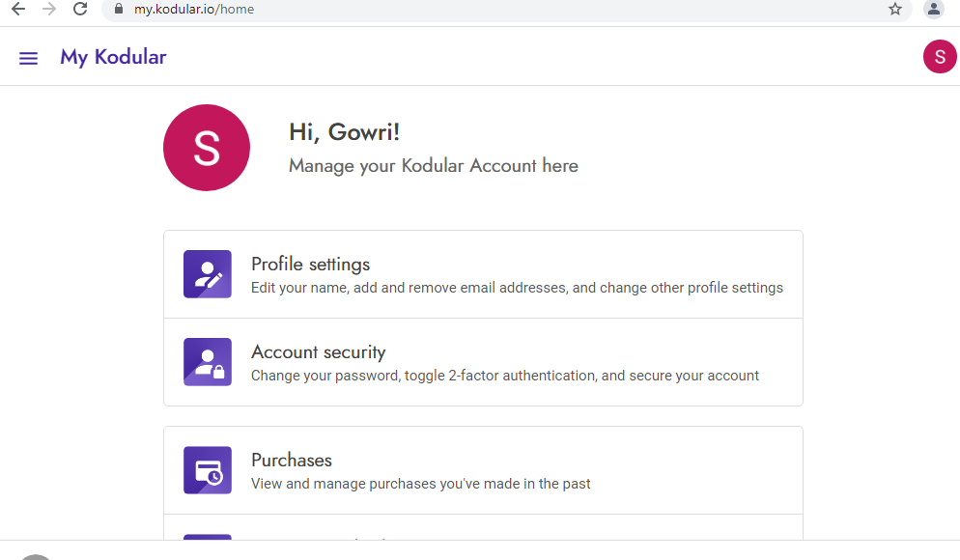This screenshot has width=960, height=560.
Task: Open the Account security title link
Action: click(x=318, y=352)
